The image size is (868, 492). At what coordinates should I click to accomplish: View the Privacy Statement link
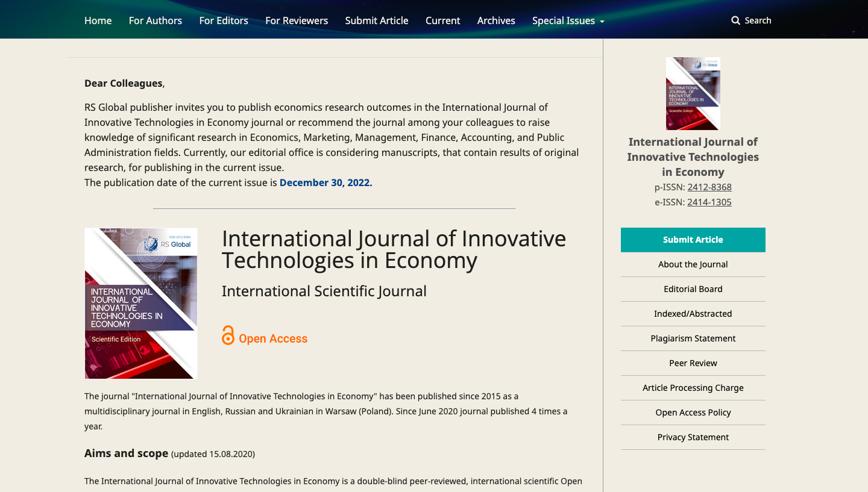693,437
